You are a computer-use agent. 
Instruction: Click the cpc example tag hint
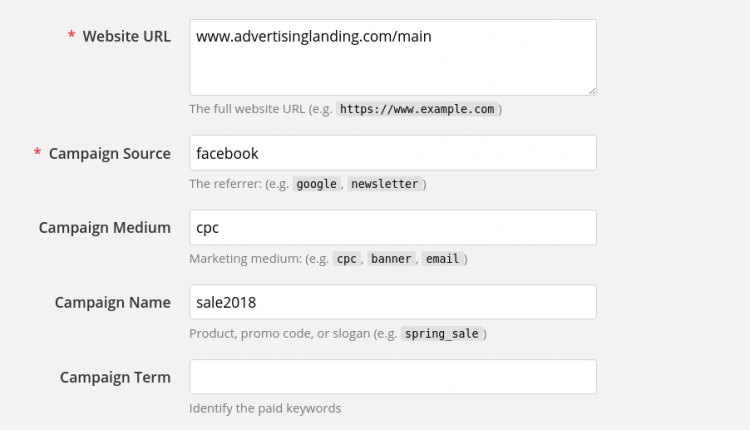point(346,259)
